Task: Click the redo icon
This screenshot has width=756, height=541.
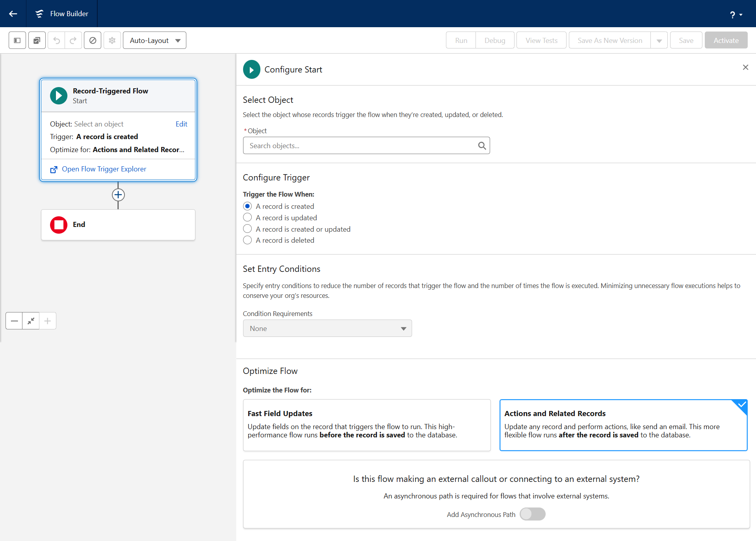Action: tap(73, 40)
